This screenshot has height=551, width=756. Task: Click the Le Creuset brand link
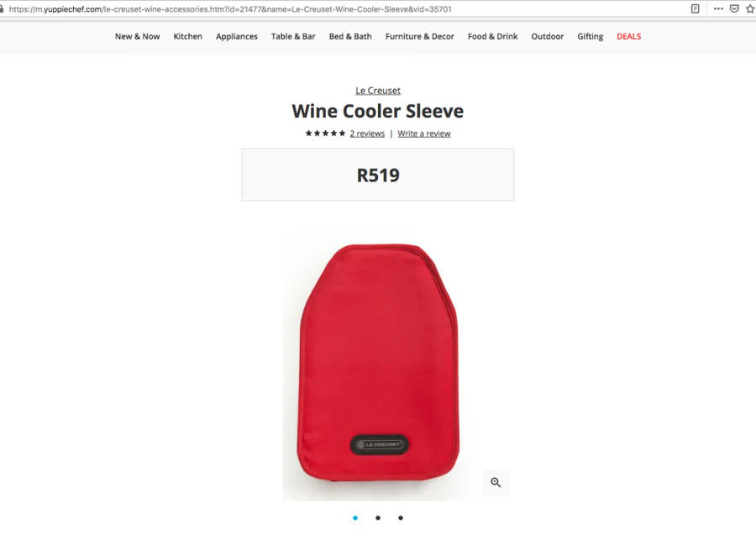point(378,91)
